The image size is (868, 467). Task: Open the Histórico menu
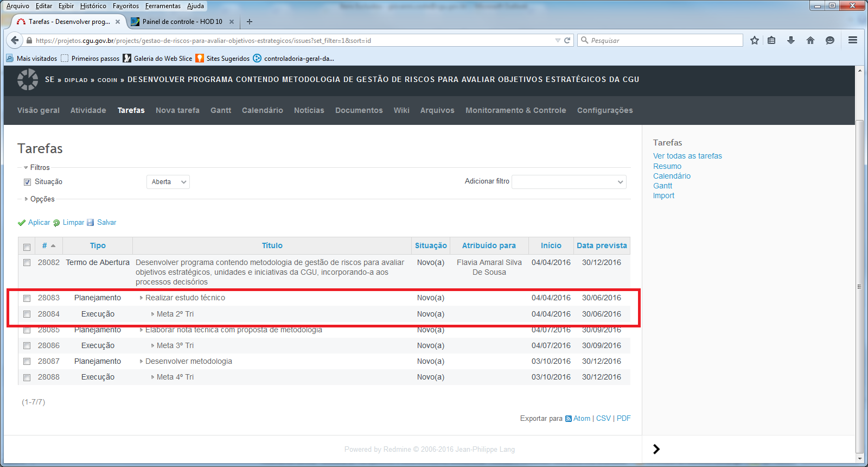pos(93,6)
